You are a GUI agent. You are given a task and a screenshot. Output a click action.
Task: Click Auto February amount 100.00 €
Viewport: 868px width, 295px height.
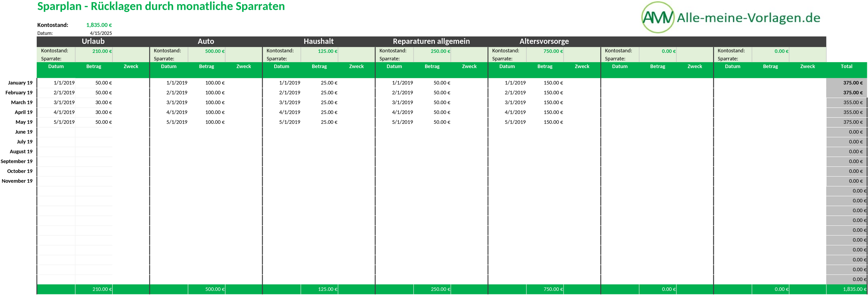[x=215, y=93]
